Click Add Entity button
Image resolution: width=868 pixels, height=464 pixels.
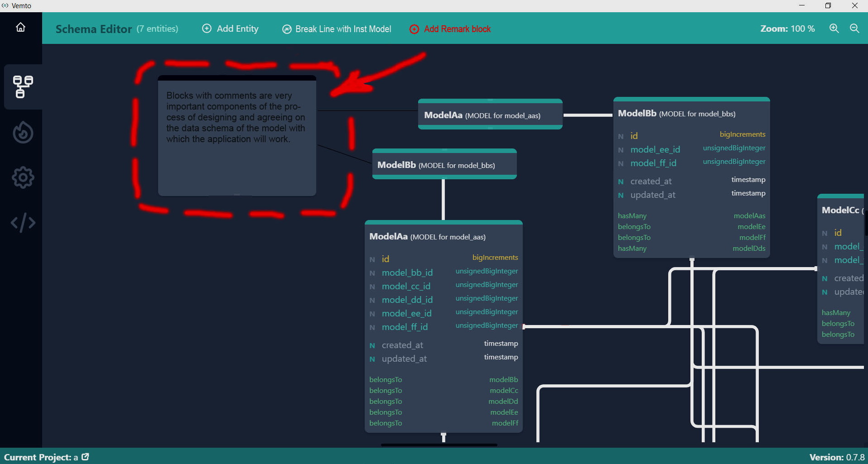[230, 29]
